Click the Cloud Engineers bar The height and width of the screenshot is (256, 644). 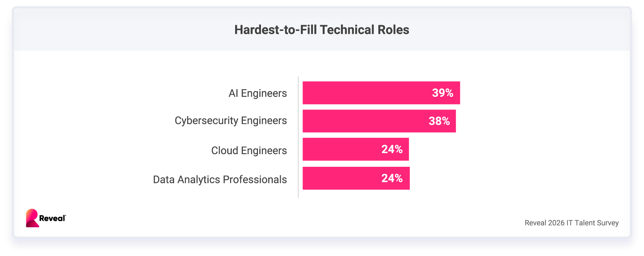[339, 149]
